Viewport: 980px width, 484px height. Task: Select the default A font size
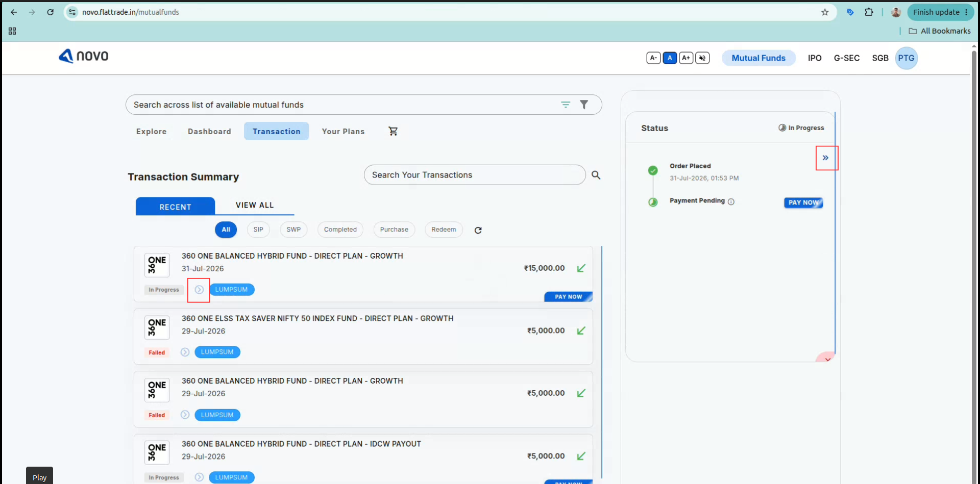coord(670,58)
